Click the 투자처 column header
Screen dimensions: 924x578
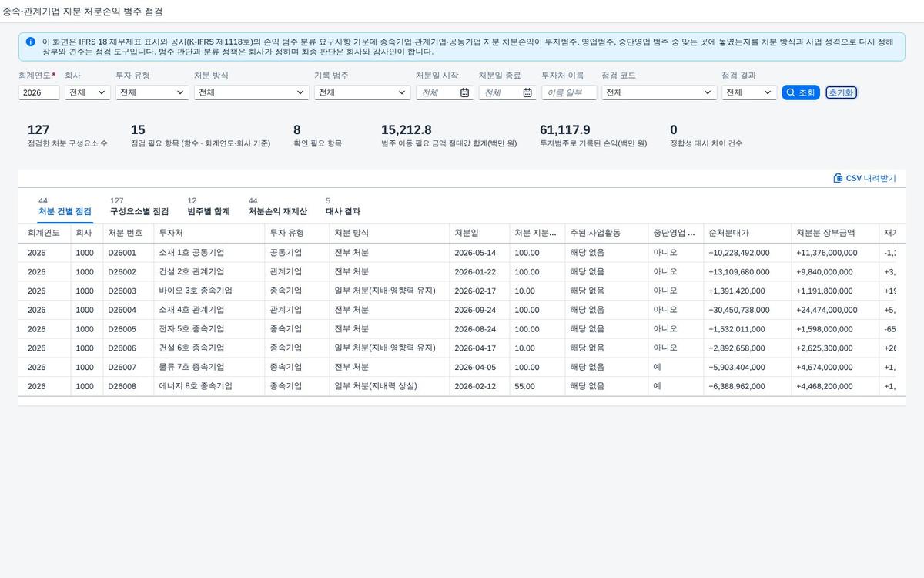(x=209, y=233)
